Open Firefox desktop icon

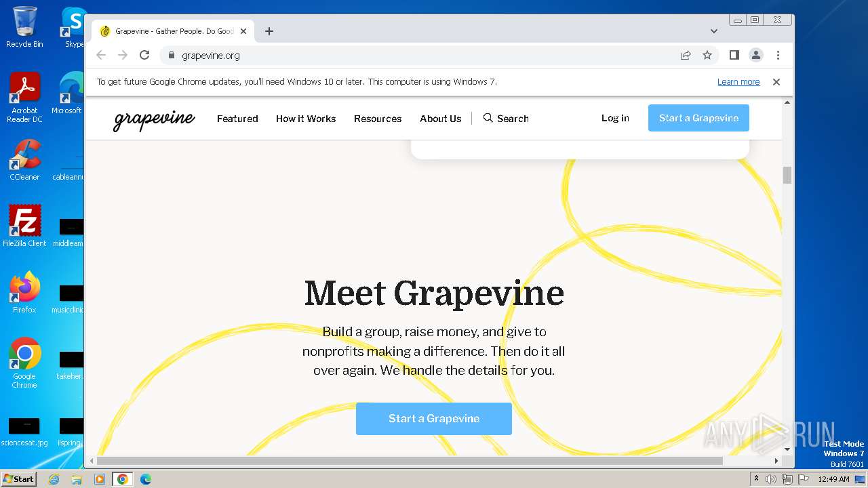24,293
